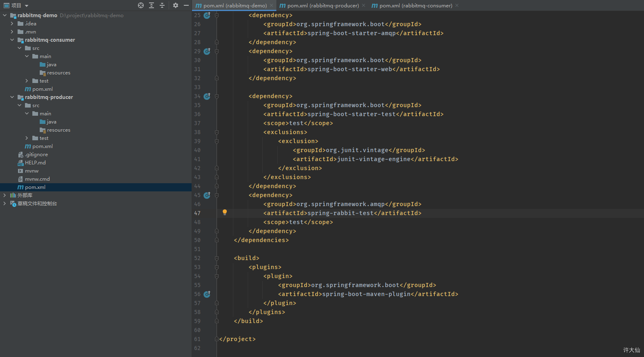
Task: Click line number 47 in the gutter
Action: click(197, 213)
